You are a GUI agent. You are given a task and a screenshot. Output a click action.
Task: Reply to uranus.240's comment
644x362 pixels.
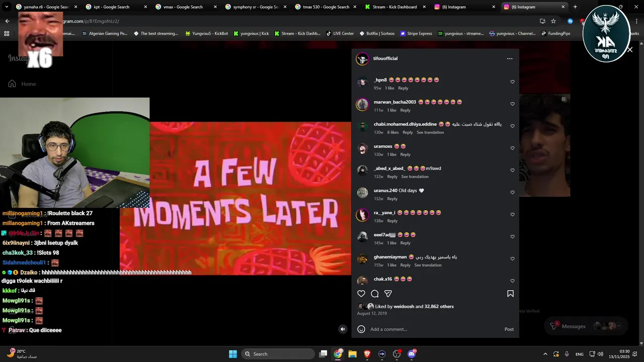[392, 199]
